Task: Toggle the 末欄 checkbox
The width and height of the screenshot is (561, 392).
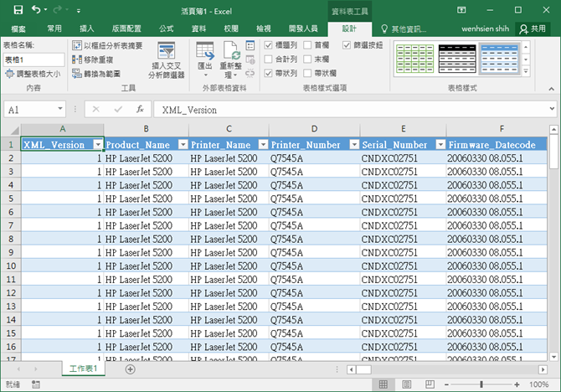Action: (x=307, y=59)
